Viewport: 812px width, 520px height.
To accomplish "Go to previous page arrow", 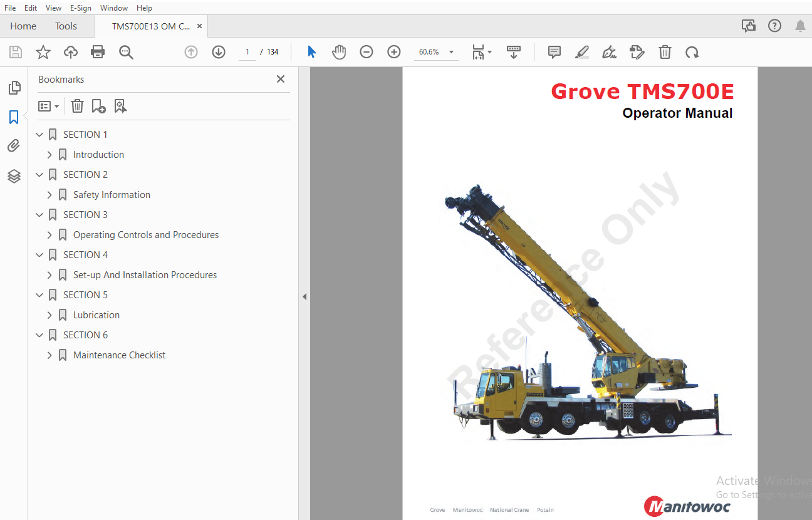I will pos(191,52).
